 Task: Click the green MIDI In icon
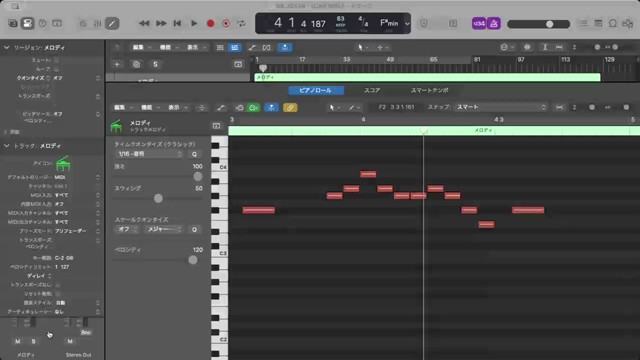253,108
